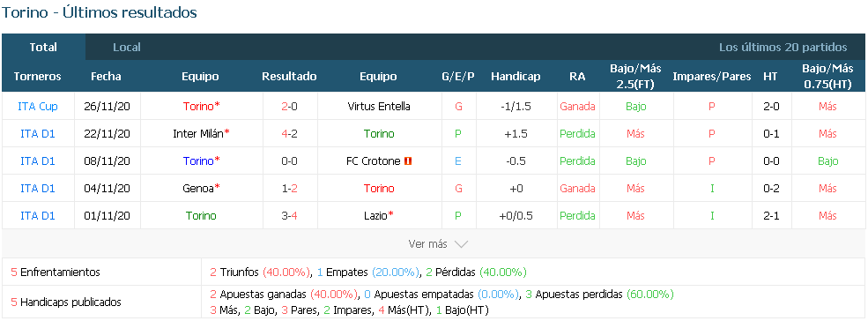The image size is (868, 321).
Task: Open the ITA D1 link for 22/11/20
Action: tap(38, 134)
